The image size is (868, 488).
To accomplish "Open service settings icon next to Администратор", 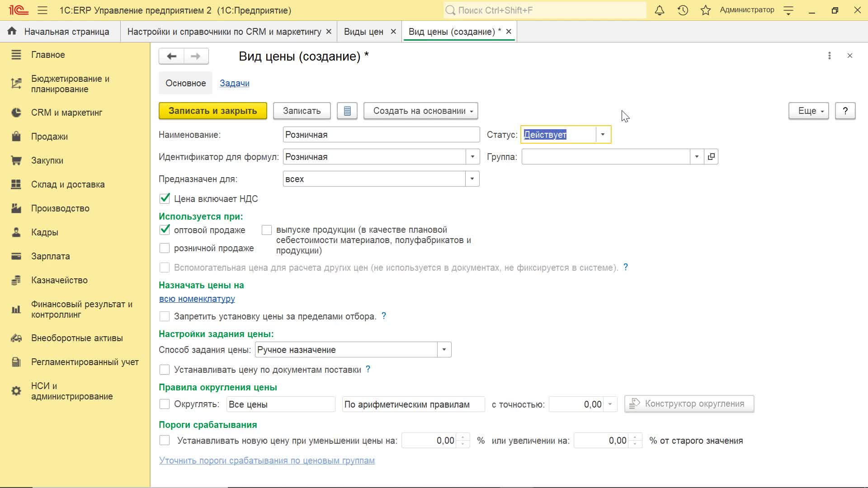I will 788,10.
